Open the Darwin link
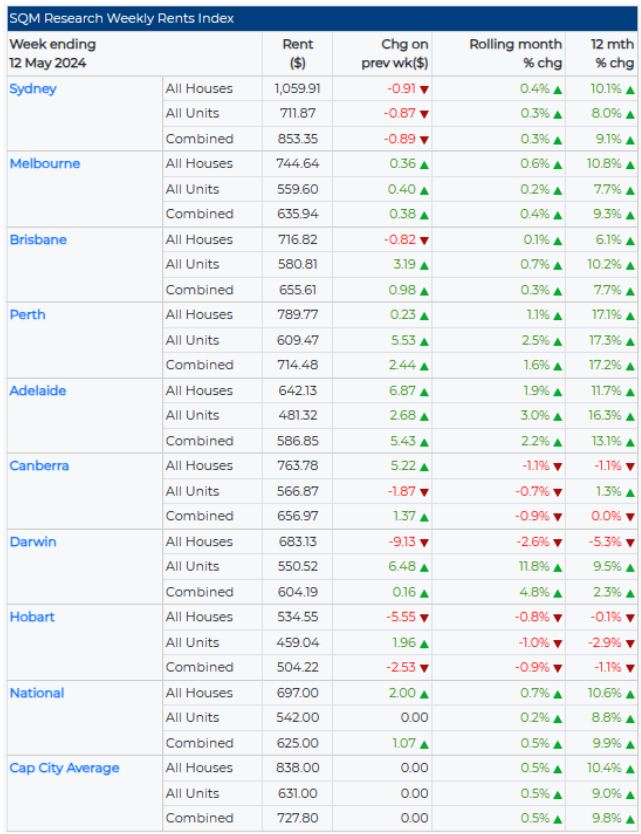 [x=33, y=542]
